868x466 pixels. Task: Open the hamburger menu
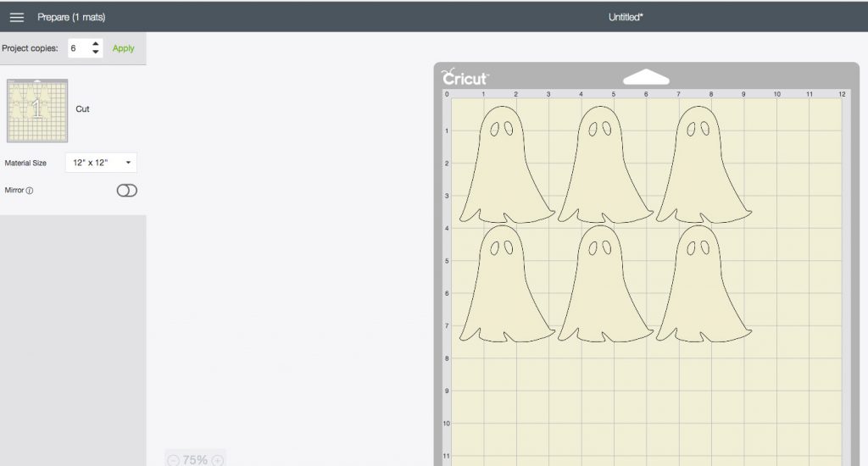[x=17, y=17]
